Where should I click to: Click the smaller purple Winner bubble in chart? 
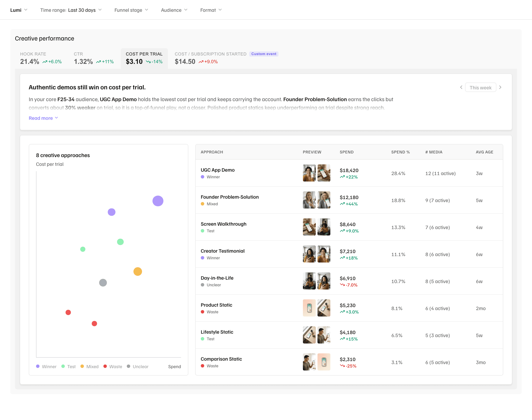(x=112, y=212)
